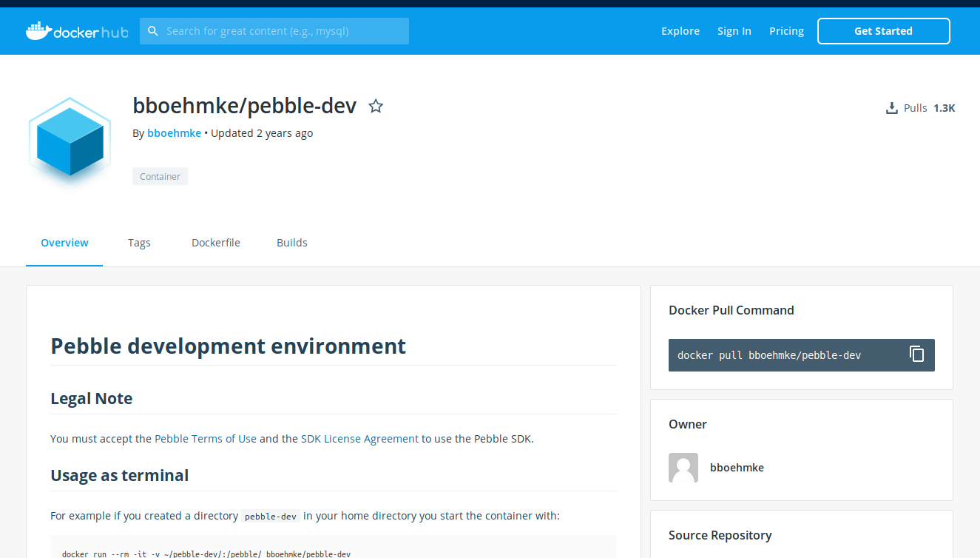Click the Docker Hub whale logo
Screen dimensions: 980x558
(77, 31)
